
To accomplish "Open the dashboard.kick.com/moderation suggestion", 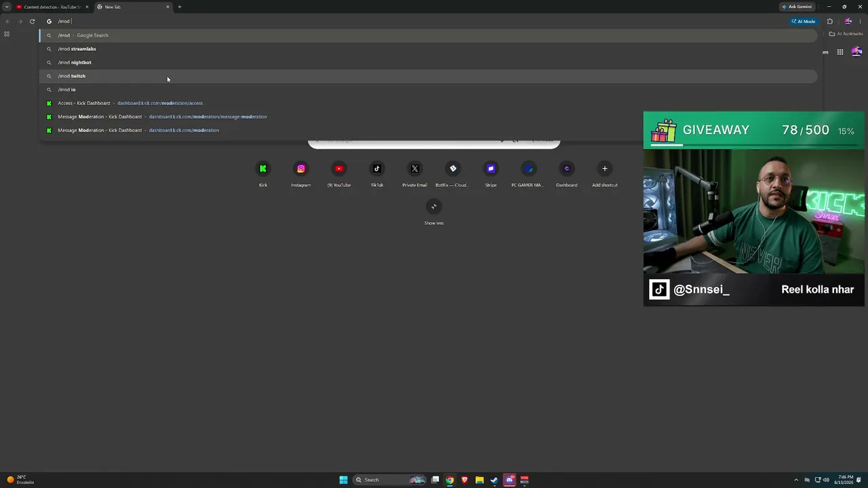I will click(x=428, y=130).
